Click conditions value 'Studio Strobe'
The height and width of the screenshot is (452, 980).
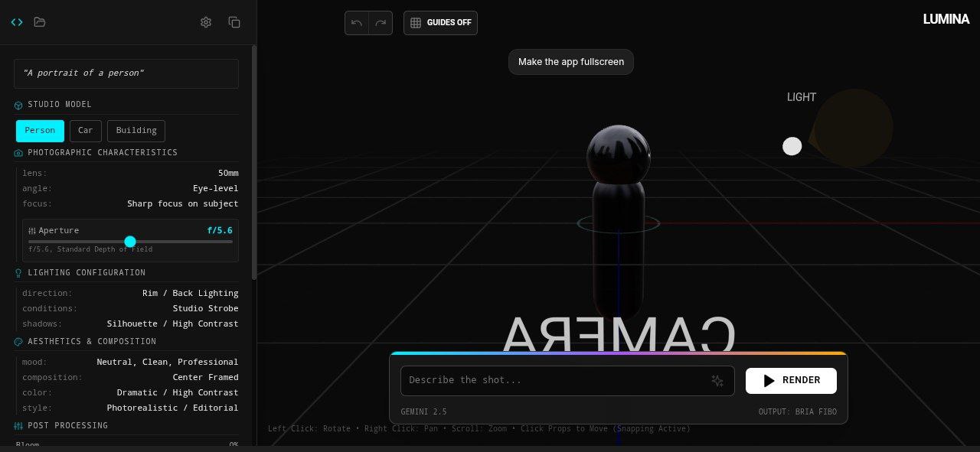point(206,309)
